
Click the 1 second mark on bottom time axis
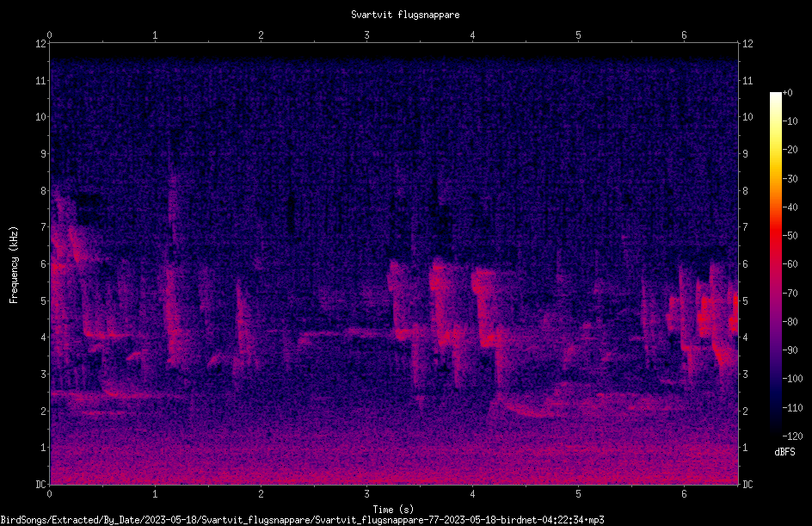coord(155,494)
